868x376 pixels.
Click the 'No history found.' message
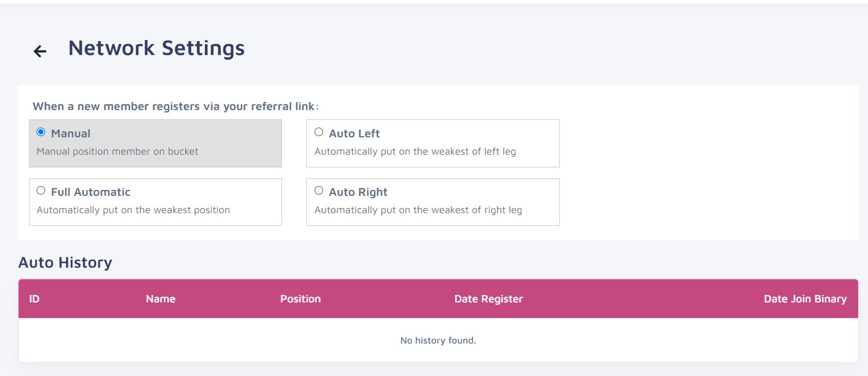[438, 340]
